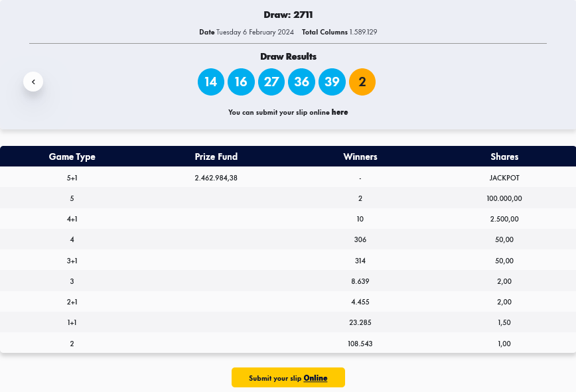The image size is (576, 392).
Task: Click the 5+1 game type row
Action: (x=72, y=178)
